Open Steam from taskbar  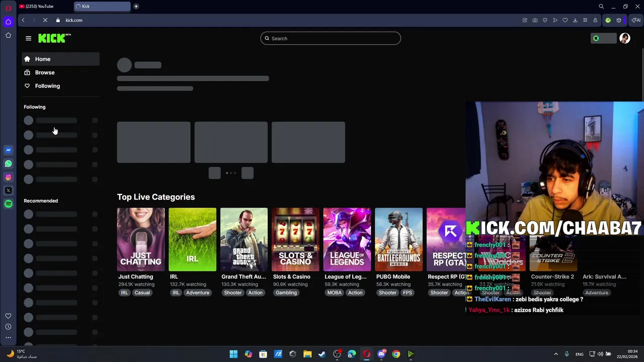pyautogui.click(x=322, y=354)
